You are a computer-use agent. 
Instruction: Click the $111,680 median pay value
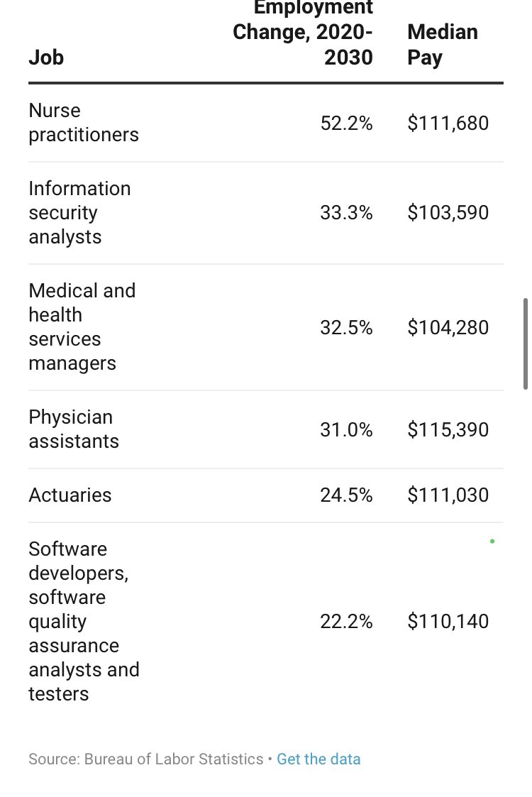pyautogui.click(x=448, y=123)
